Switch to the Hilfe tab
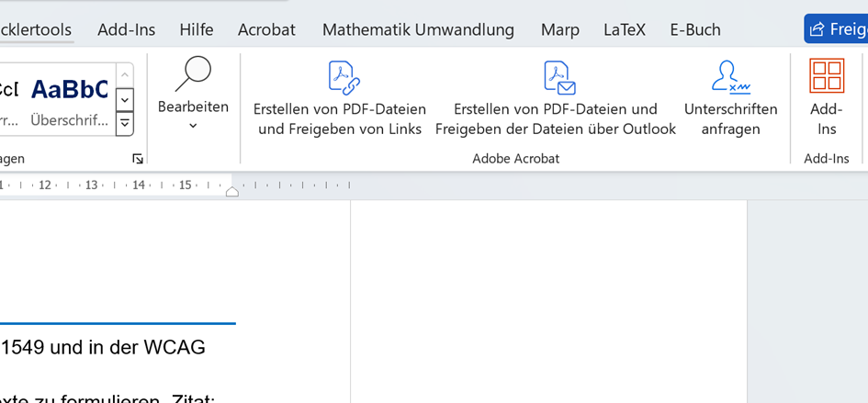 [x=197, y=29]
